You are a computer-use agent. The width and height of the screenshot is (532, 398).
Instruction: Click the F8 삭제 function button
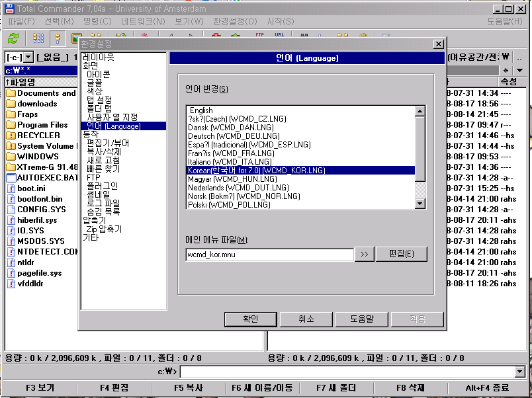click(410, 388)
